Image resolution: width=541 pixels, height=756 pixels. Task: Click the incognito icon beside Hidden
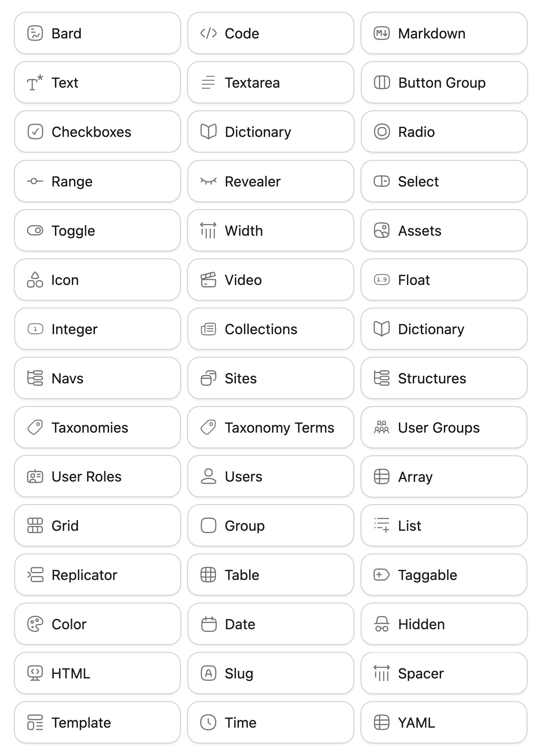tap(382, 624)
